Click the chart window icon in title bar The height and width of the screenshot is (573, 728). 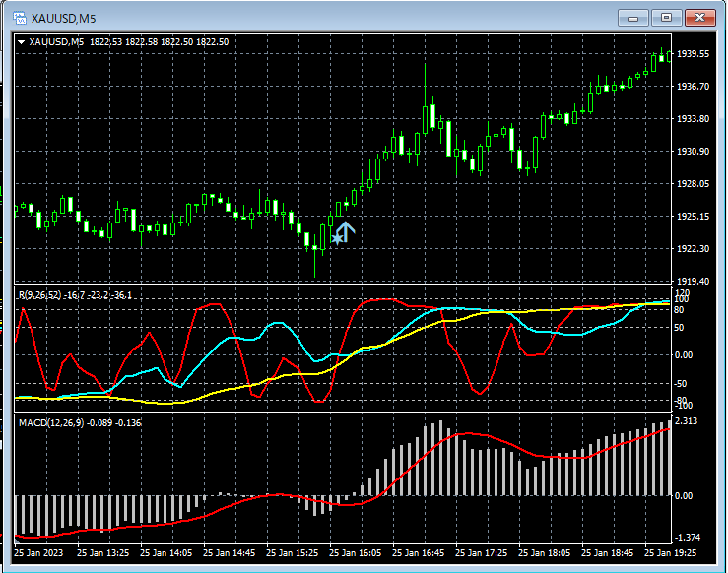coord(18,17)
